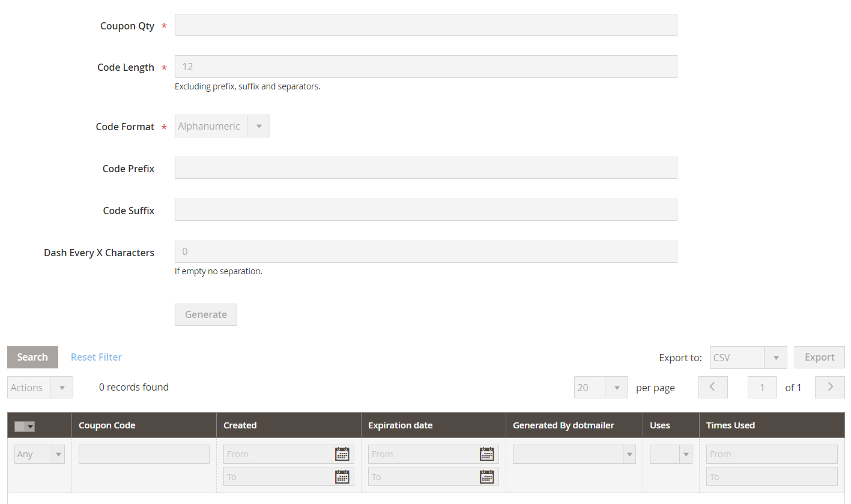The width and height of the screenshot is (851, 504).
Task: Open the Actions dropdown
Action: click(x=40, y=388)
